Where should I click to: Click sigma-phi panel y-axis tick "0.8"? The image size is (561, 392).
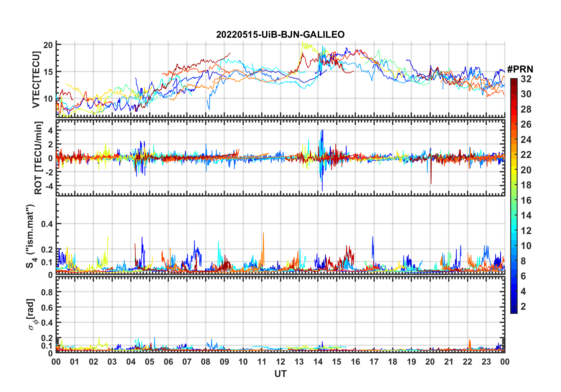click(x=47, y=292)
